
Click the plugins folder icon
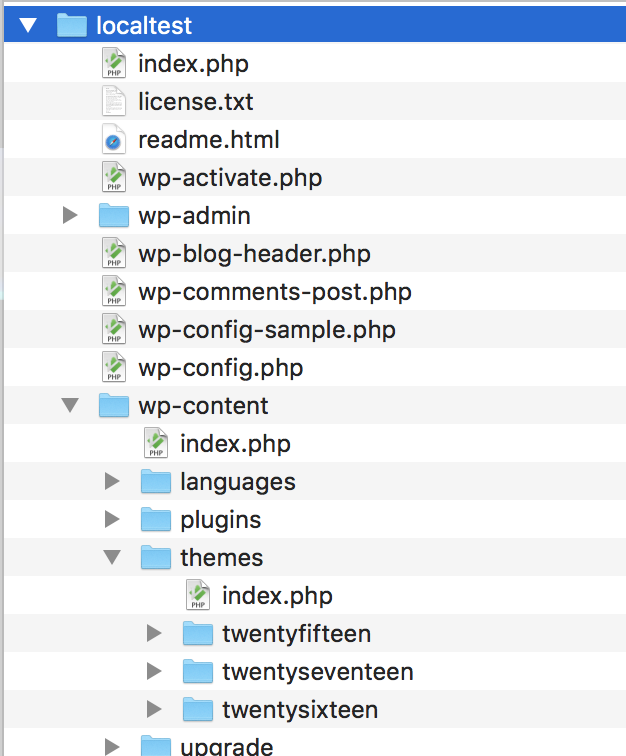(156, 519)
